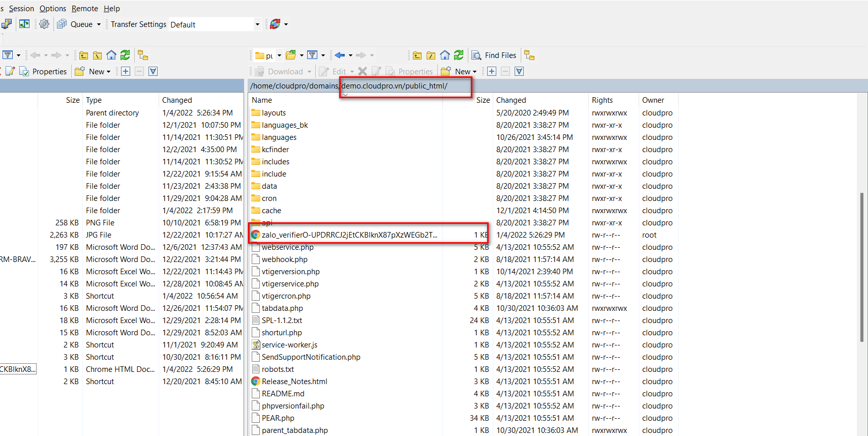Toggle the local directory tree view
The width and height of the screenshot is (868, 436).
[x=143, y=55]
